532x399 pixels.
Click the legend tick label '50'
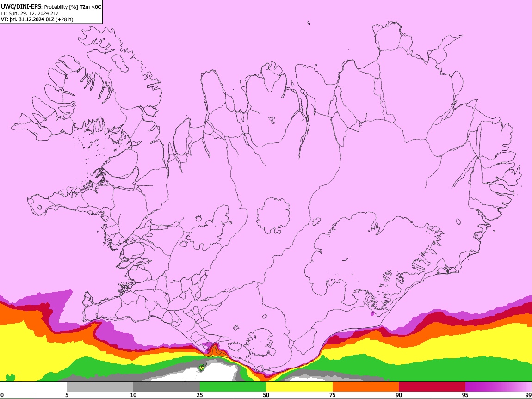coord(266,395)
